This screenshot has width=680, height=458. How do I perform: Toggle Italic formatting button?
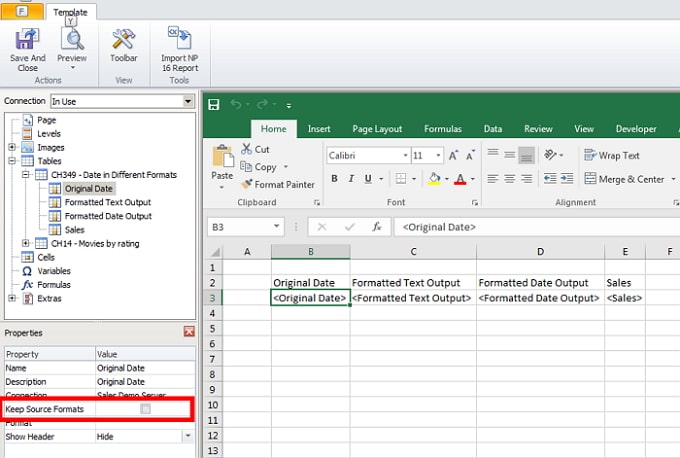pos(353,179)
